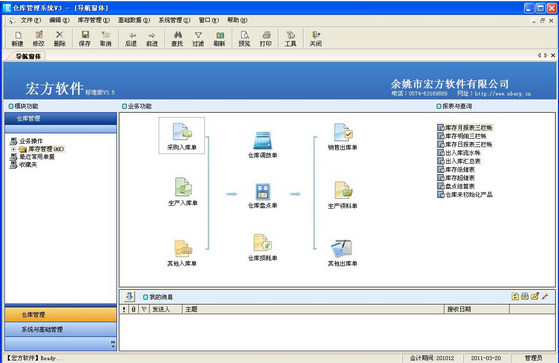The image size is (559, 363).
Task: Open the 仓库损耗单 warehouse loss icon
Action: [263, 247]
